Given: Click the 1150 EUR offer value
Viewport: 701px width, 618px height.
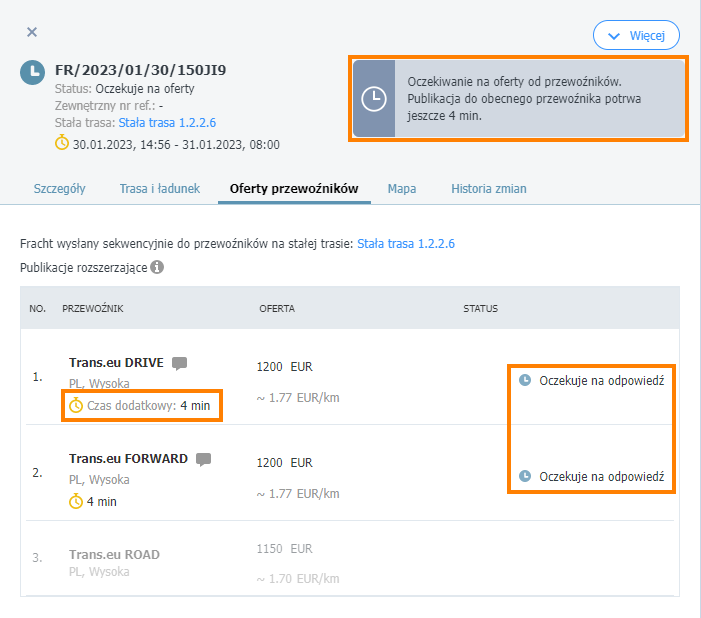Looking at the screenshot, I should coord(284,549).
